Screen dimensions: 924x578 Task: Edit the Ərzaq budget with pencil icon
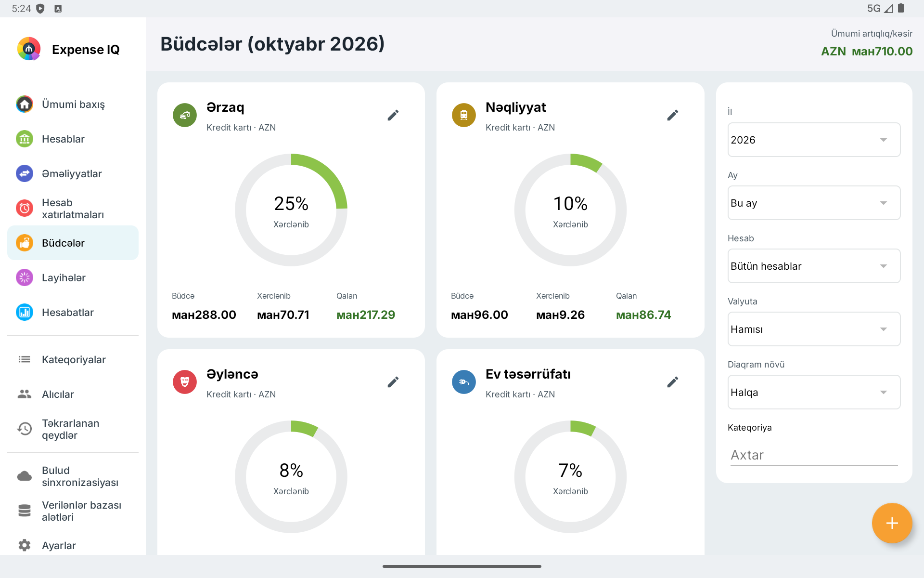(393, 115)
